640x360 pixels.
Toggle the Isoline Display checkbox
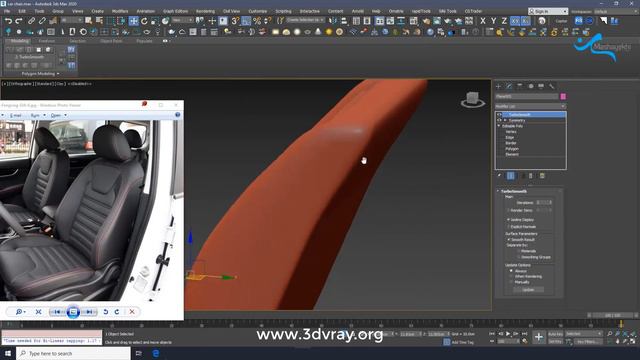click(x=509, y=220)
